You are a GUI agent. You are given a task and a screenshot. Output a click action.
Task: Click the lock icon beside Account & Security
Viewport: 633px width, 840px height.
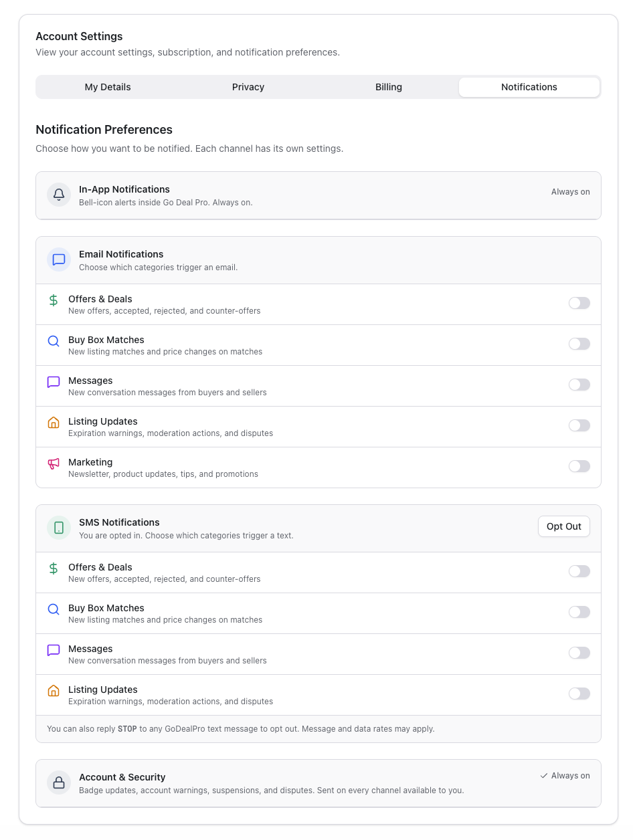click(59, 782)
